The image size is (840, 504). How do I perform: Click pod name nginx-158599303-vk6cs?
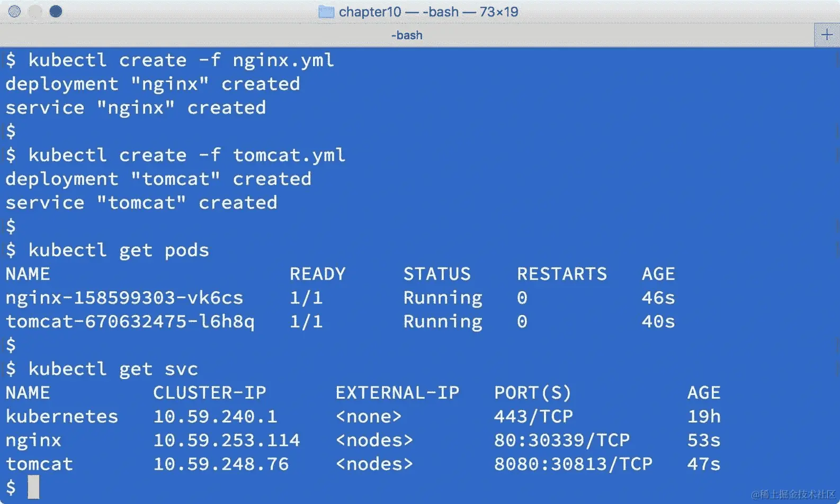124,298
